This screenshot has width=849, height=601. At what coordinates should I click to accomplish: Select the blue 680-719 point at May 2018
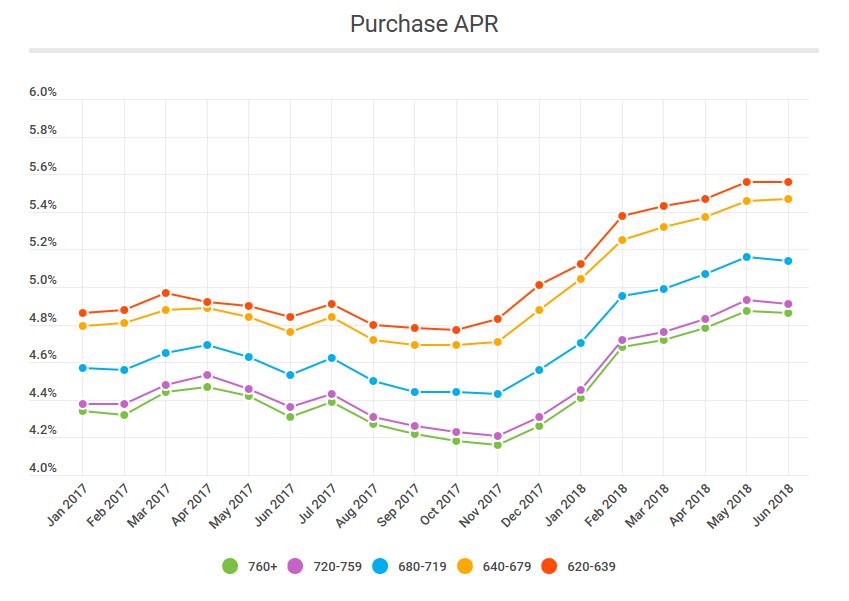pyautogui.click(x=746, y=257)
